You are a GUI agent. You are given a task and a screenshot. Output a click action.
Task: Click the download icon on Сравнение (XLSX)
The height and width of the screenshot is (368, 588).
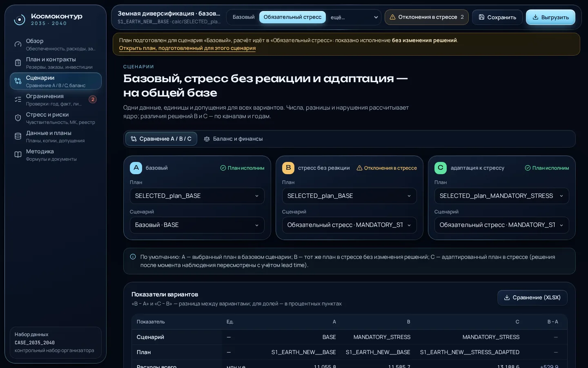507,298
